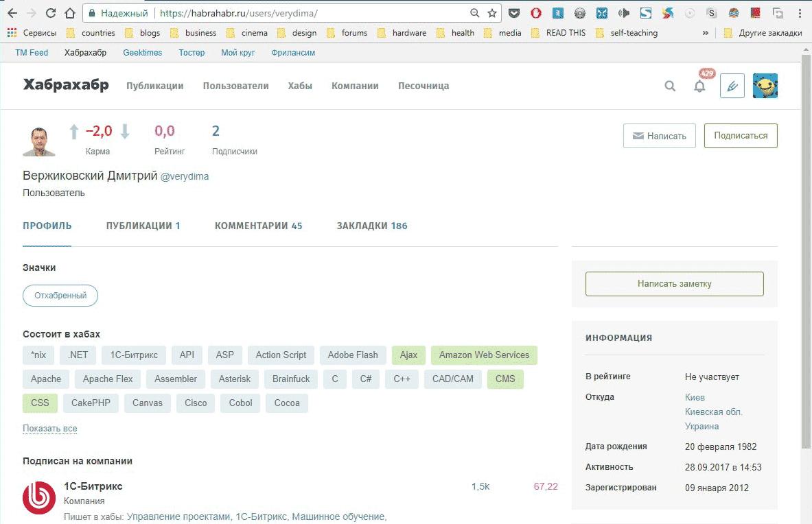812x524 pixels.
Task: Select the Профиль tab
Action: (47, 226)
